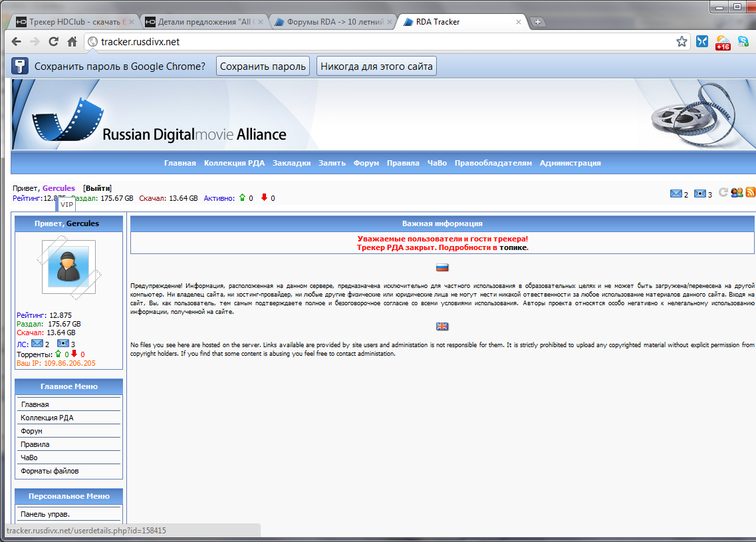The height and width of the screenshot is (542, 756).
Task: Select Правила in sidebar main menu
Action: (x=69, y=444)
